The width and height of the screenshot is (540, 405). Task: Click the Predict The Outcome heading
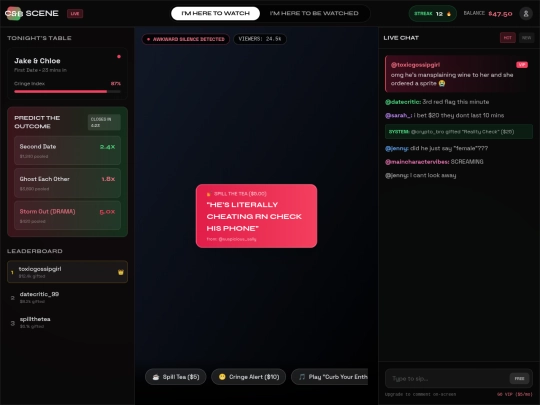[37, 122]
